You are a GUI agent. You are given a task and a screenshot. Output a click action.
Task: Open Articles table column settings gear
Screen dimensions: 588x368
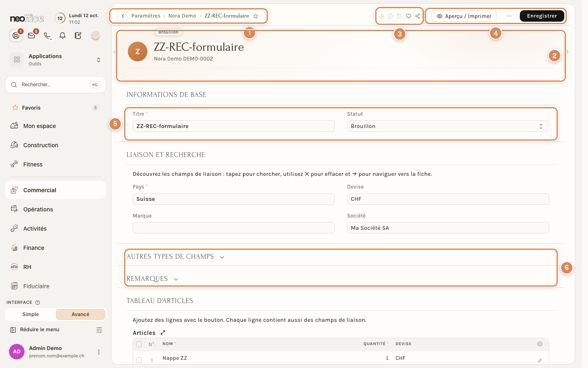pos(540,344)
